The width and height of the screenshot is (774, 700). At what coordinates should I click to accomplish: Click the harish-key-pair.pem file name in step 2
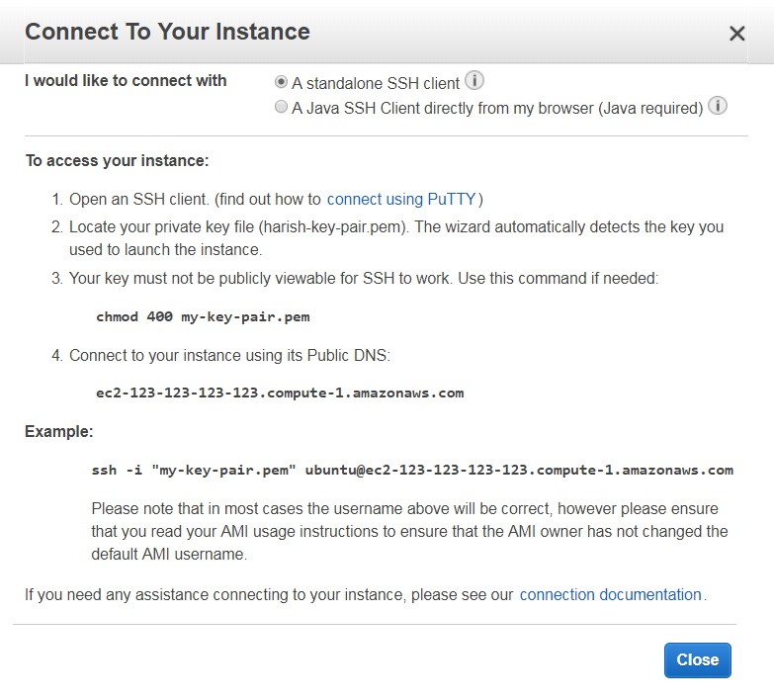[x=332, y=227]
